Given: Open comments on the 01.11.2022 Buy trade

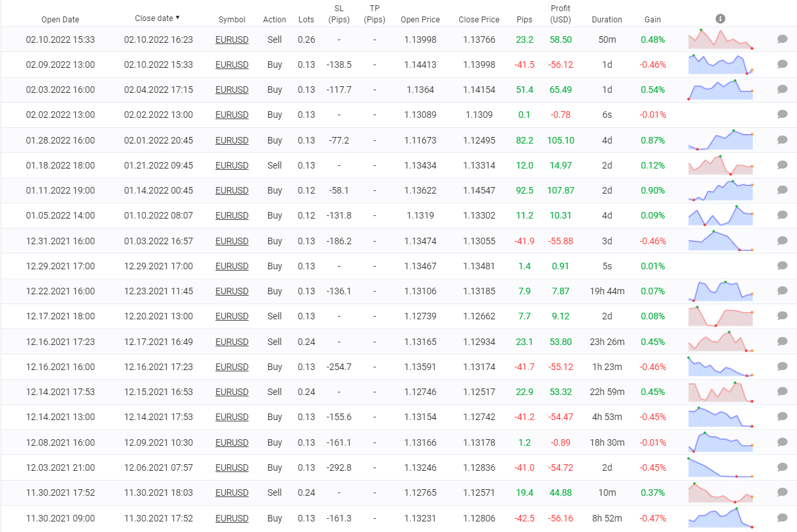Looking at the screenshot, I should point(782,190).
